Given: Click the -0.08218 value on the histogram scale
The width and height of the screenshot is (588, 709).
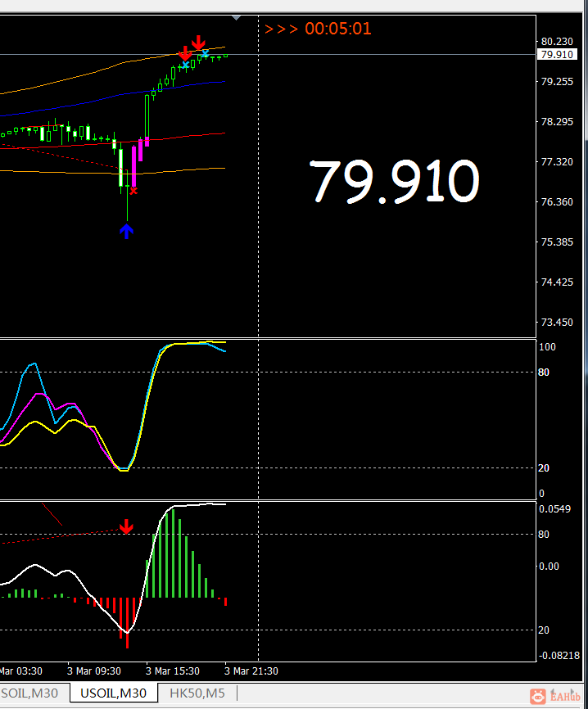Looking at the screenshot, I should point(559,656).
